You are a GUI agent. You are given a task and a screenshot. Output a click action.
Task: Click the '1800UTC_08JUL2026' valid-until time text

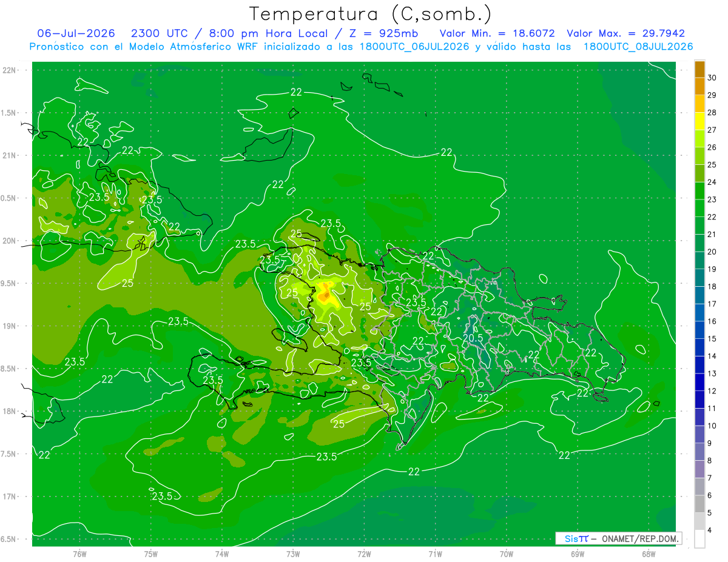[638, 47]
